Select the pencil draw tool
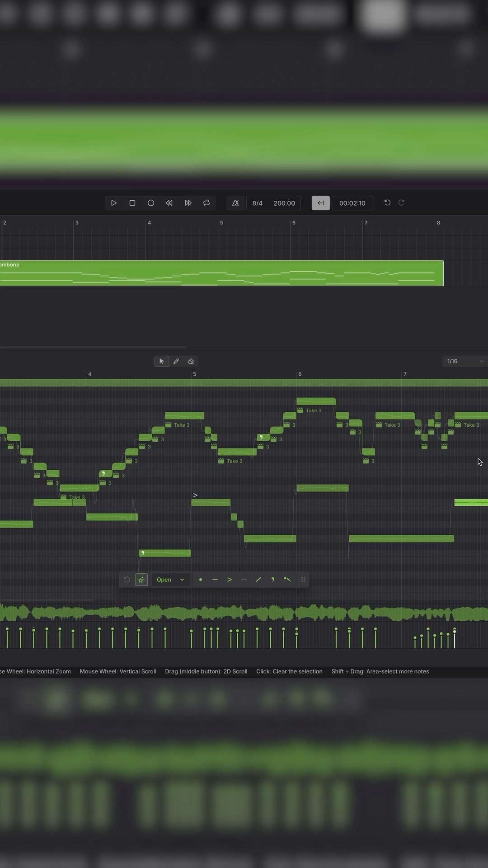 (176, 361)
